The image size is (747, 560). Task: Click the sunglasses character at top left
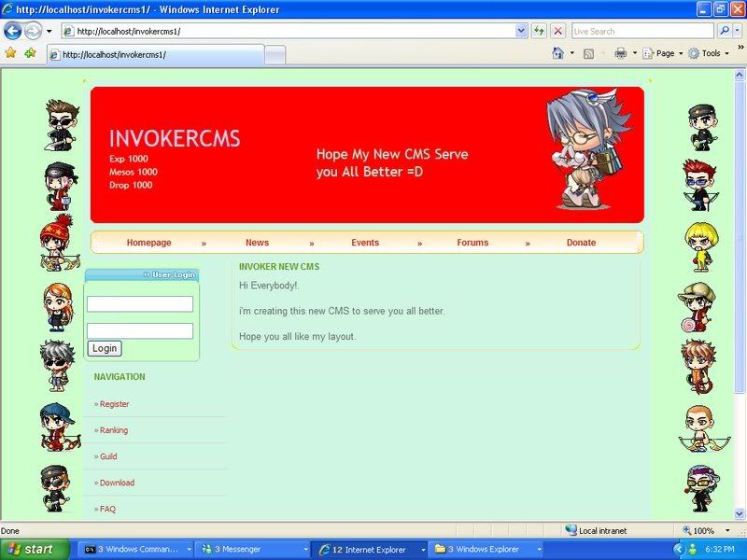pyautogui.click(x=63, y=125)
